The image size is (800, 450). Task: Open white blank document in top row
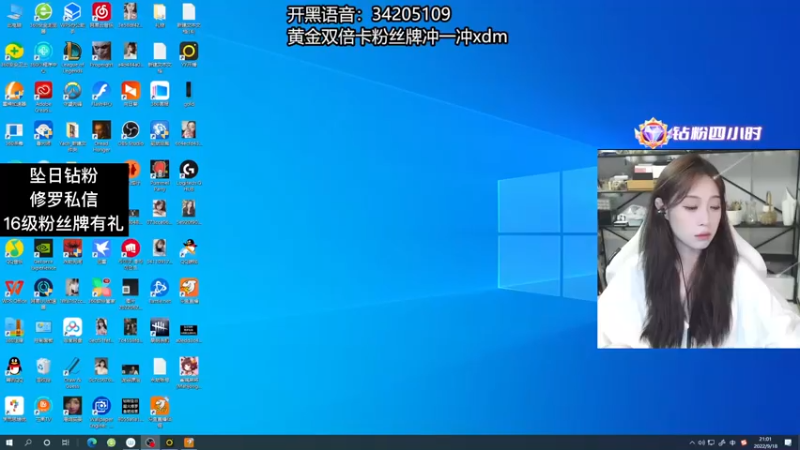click(189, 18)
